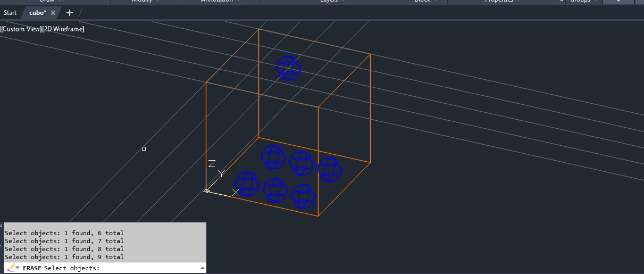Click the ERASE Select objects command input
Image resolution: width=644 pixels, height=274 pixels.
point(149,268)
